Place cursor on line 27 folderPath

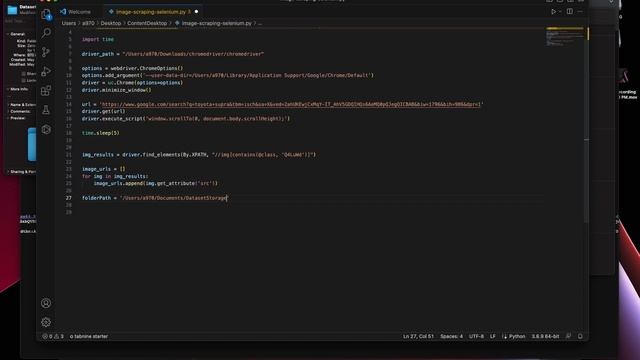pyautogui.click(x=154, y=198)
